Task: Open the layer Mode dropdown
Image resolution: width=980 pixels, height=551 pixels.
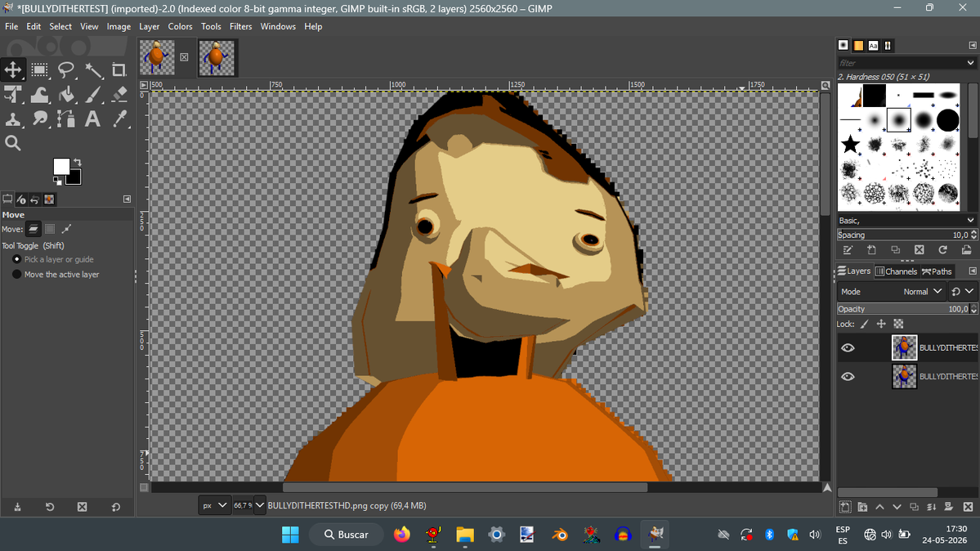Action: pos(891,292)
